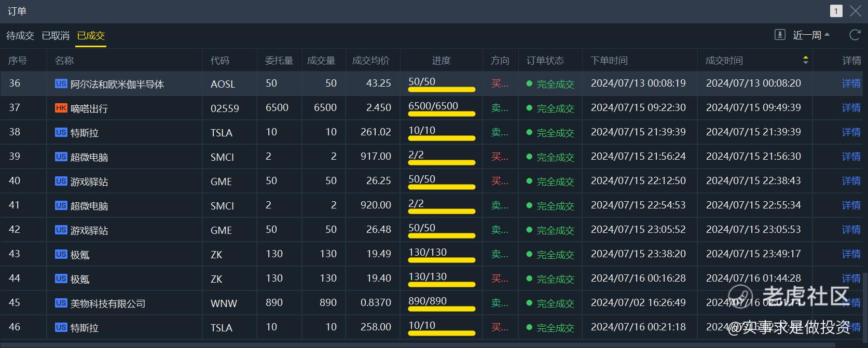Screen dimensions: 868x348
Task: Switch to the 待成交 tab
Action: (x=20, y=35)
